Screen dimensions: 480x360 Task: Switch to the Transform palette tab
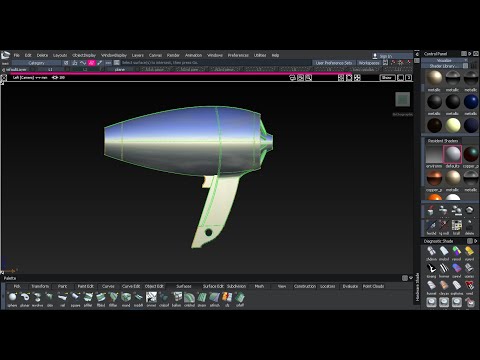coord(40,286)
